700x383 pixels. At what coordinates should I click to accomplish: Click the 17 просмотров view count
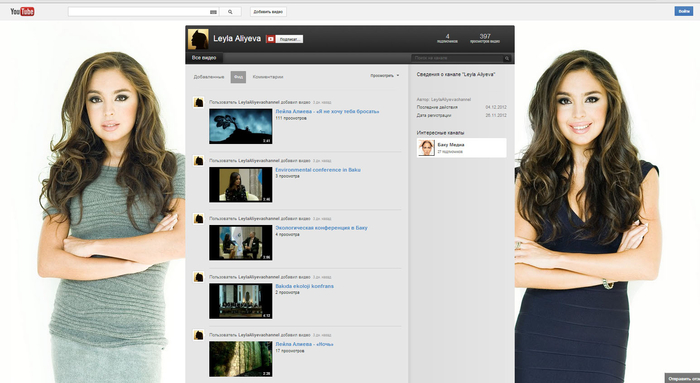point(290,351)
